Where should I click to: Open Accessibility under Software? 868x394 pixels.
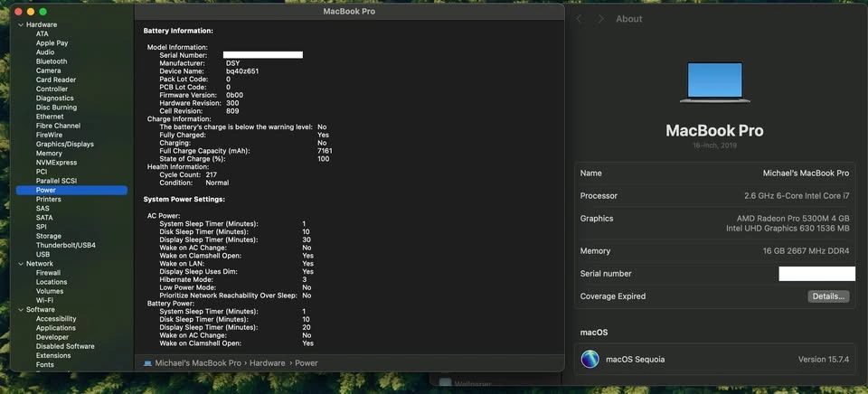coord(56,319)
